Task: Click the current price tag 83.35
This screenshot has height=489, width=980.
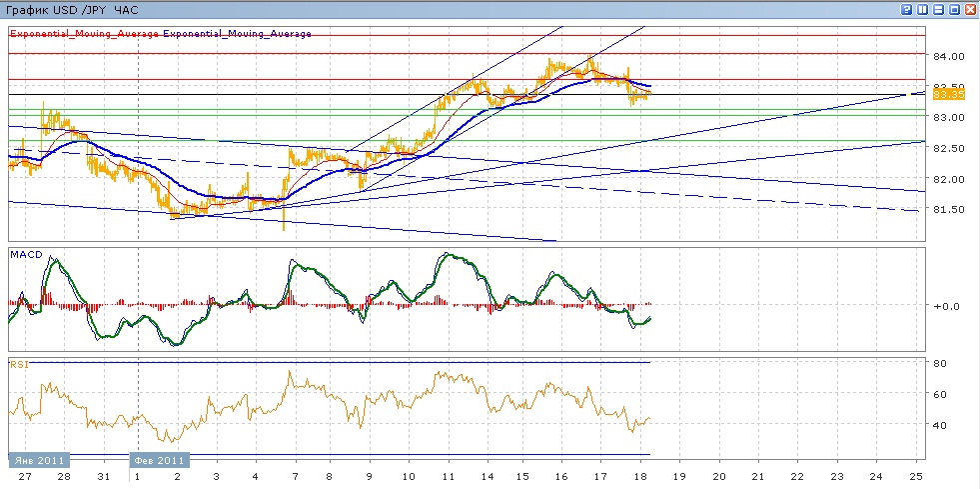Action: tap(948, 95)
